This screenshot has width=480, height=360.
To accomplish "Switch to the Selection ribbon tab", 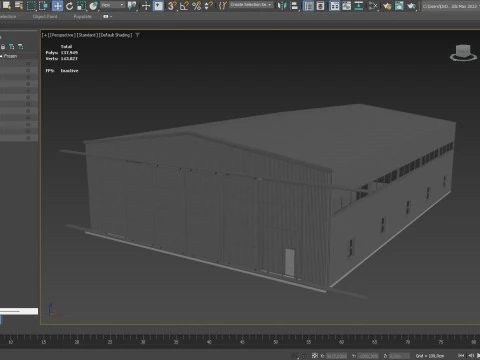I will (x=8, y=16).
